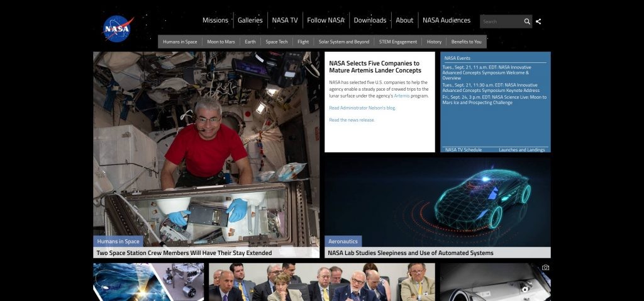Open the Launches and Landings link
The width and height of the screenshot is (644, 301).
click(521, 150)
